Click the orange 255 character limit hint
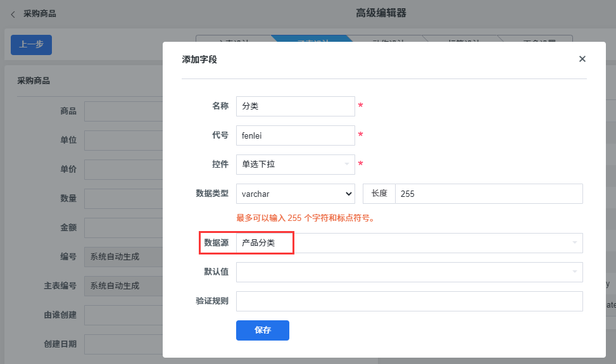The image size is (616, 364). point(306,218)
